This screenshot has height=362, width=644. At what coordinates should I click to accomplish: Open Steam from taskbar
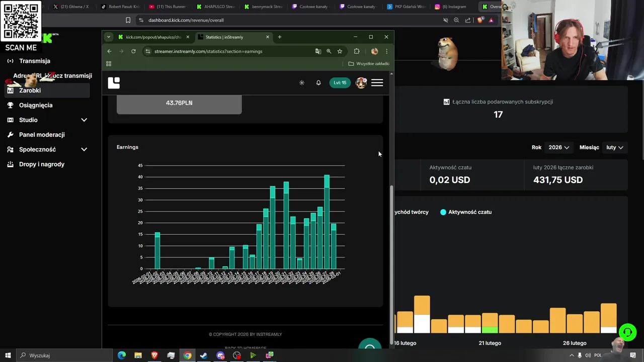click(x=204, y=355)
